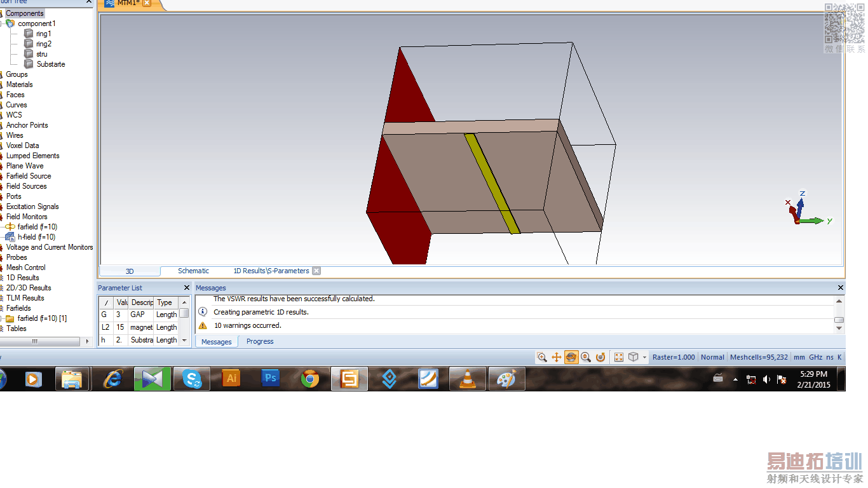Choose the rotate-in-plane view tool

point(600,357)
